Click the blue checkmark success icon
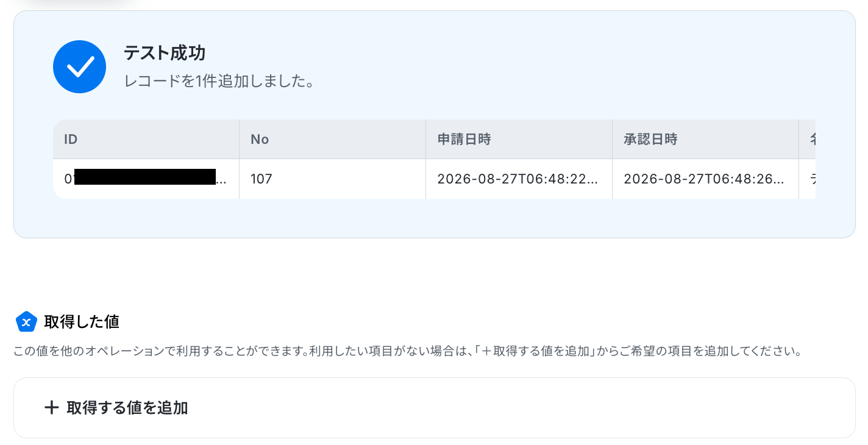 80,66
